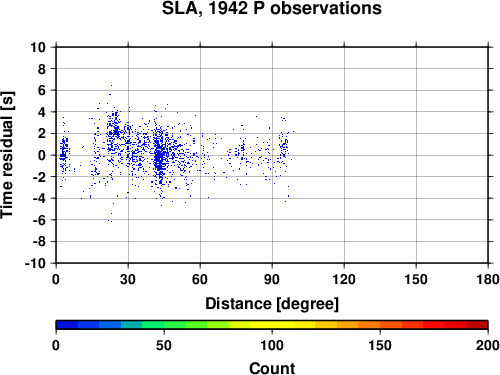The width and height of the screenshot is (500, 375).
Task: Click the y-axis tick label 0
Action: pyautogui.click(x=42, y=155)
